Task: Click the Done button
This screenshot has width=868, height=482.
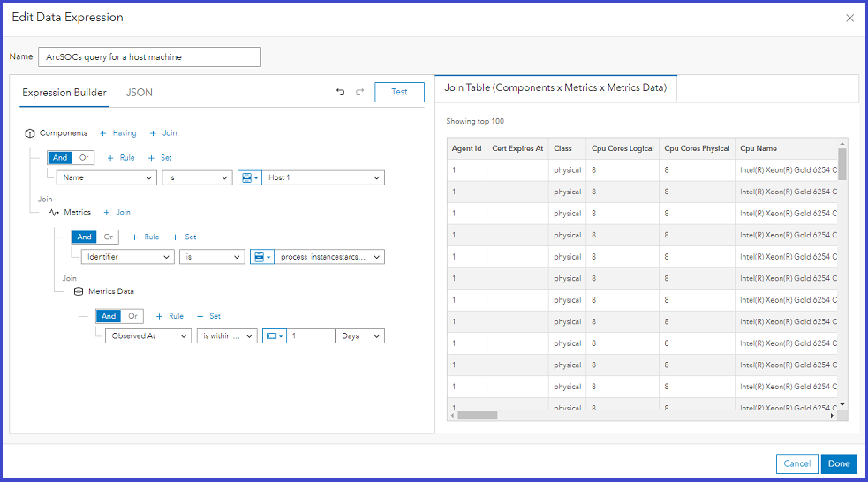Action: tap(839, 463)
